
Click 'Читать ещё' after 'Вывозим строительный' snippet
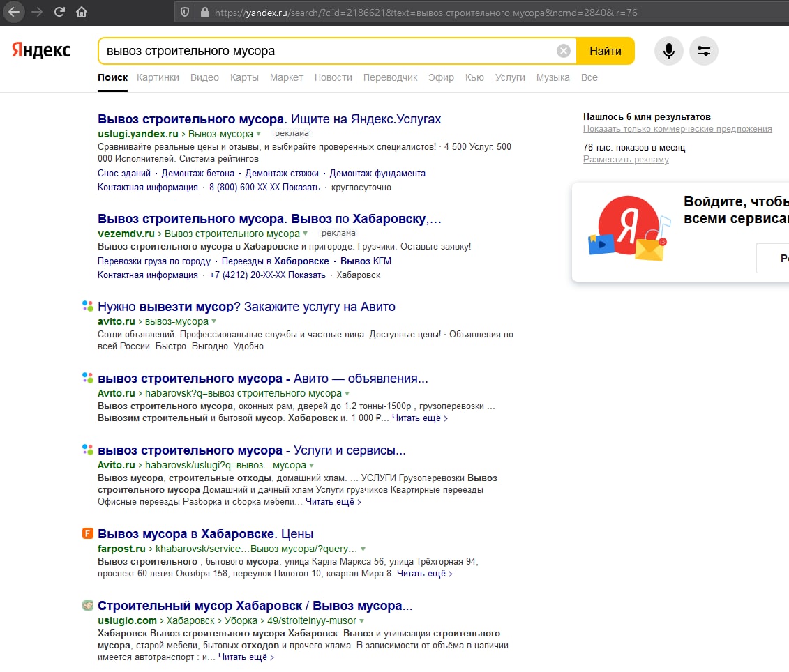pyautogui.click(x=420, y=418)
